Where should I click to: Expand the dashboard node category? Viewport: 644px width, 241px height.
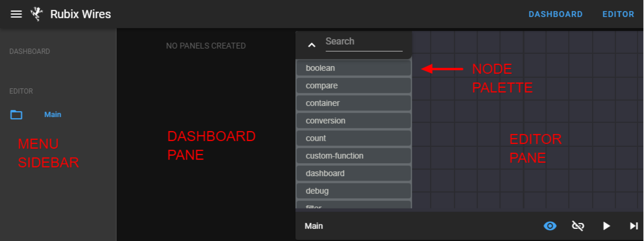point(353,173)
